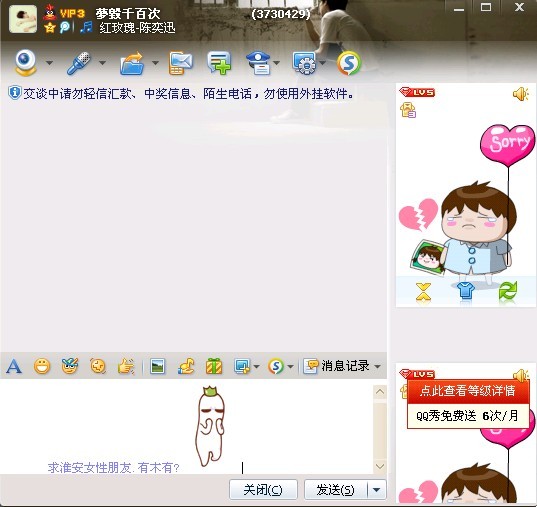Image resolution: width=537 pixels, height=507 pixels.
Task: Start a video call with webcam icon
Action: 26,62
